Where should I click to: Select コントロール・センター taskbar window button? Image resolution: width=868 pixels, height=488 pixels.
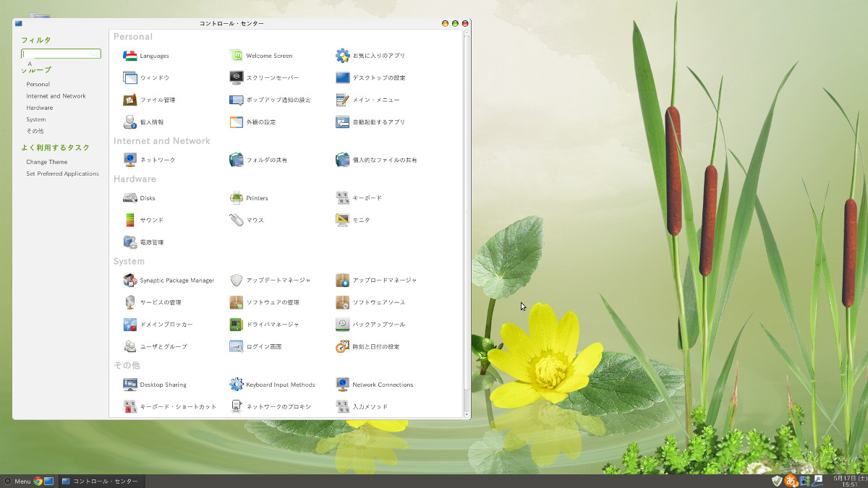click(101, 481)
